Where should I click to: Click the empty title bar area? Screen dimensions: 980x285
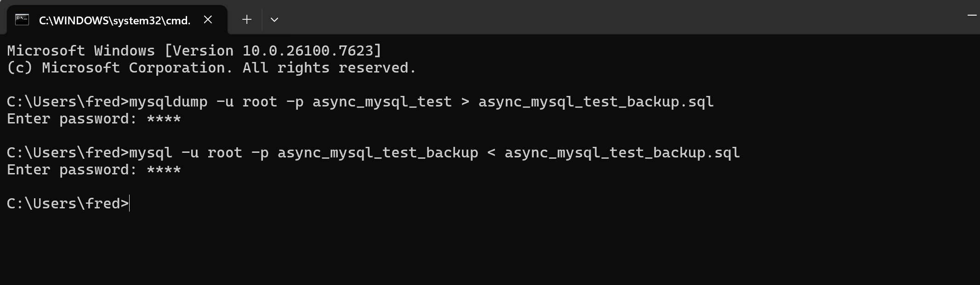point(598,17)
